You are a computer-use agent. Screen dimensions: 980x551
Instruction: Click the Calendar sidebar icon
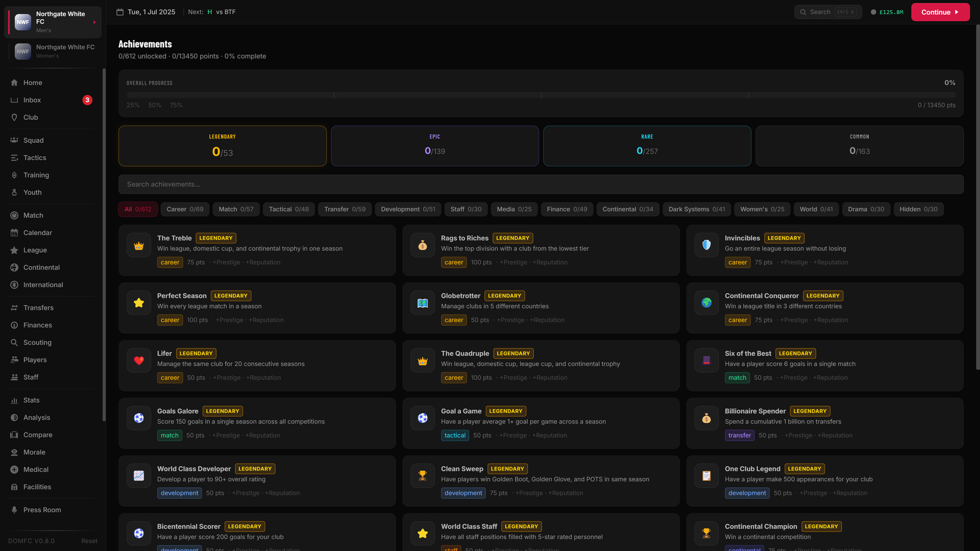14,233
